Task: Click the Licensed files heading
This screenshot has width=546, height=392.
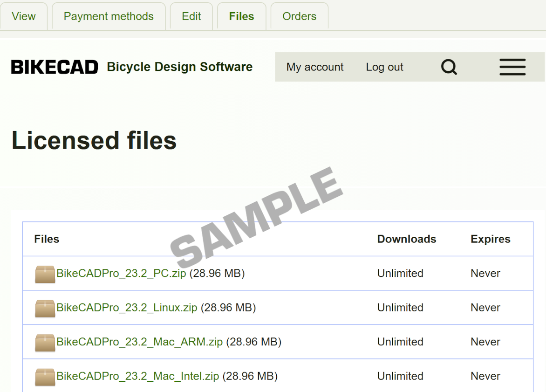Action: click(94, 140)
